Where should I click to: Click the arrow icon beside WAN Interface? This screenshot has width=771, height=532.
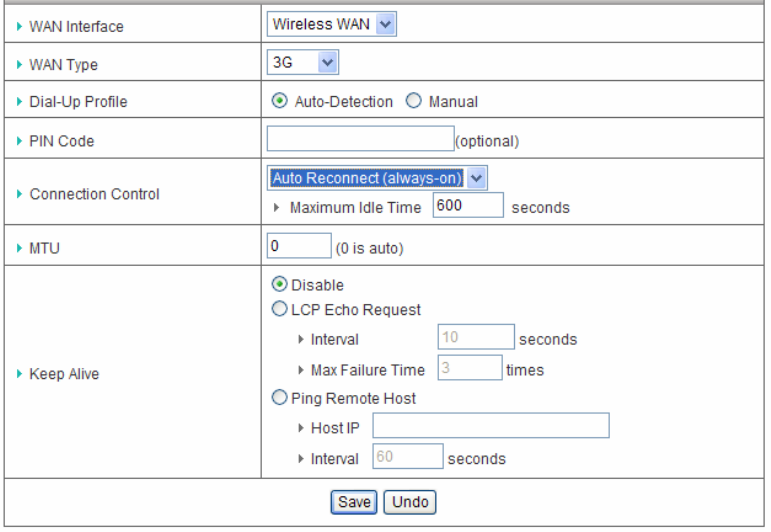(x=22, y=27)
